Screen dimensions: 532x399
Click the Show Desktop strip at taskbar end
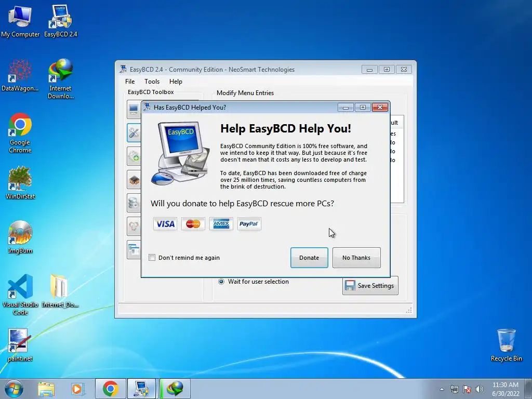click(528, 389)
